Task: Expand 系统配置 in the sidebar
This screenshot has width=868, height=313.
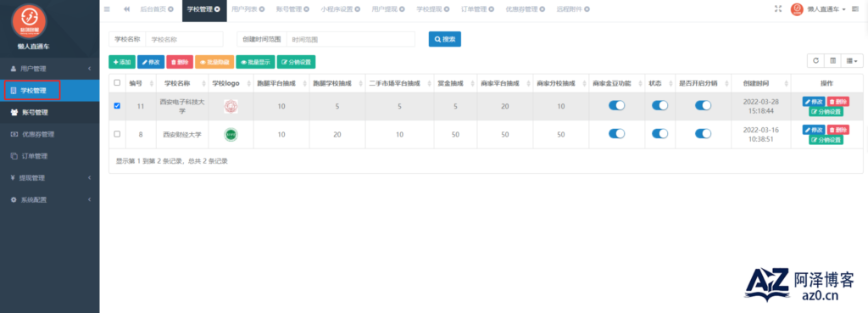Action: point(50,200)
